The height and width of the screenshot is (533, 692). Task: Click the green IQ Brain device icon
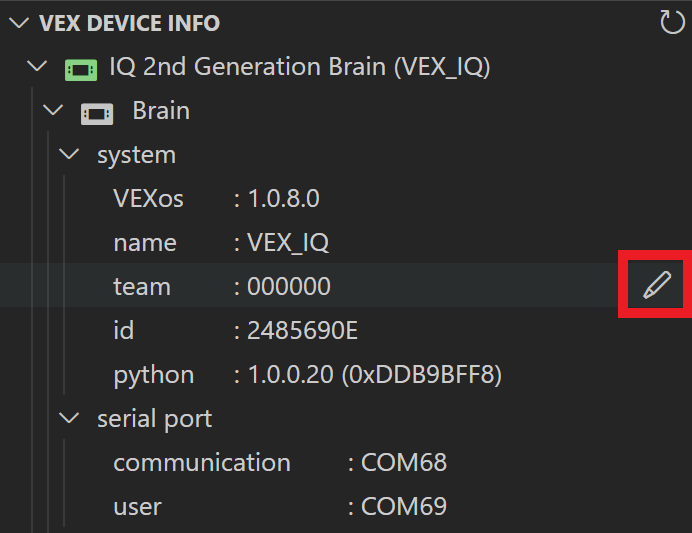point(80,69)
